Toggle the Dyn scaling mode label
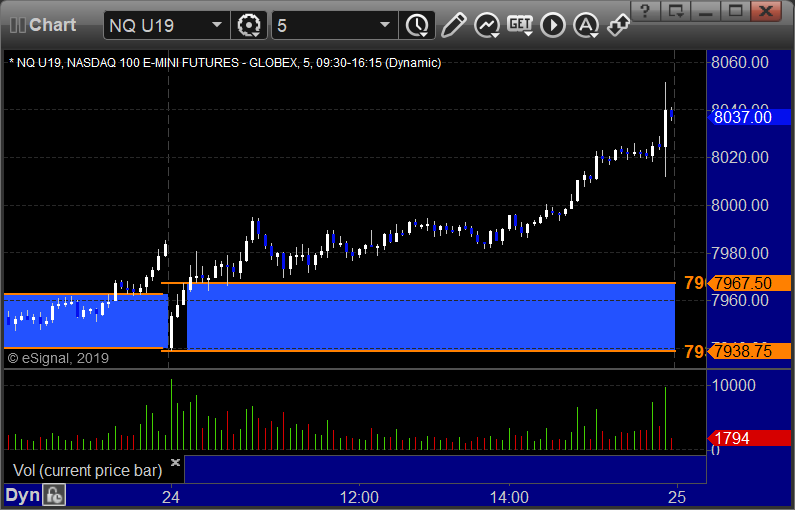The width and height of the screenshot is (795, 510). pyautogui.click(x=22, y=495)
